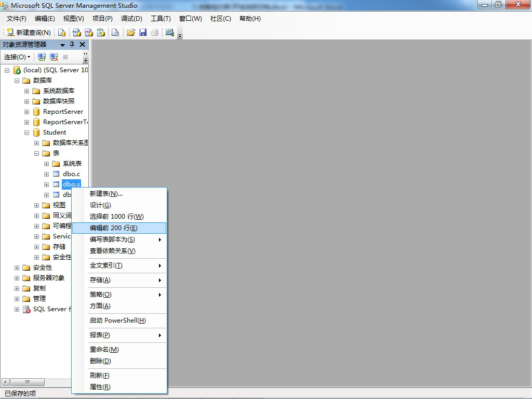
Task: Click the Activity Monitor toolbar icon
Action: coord(170,32)
